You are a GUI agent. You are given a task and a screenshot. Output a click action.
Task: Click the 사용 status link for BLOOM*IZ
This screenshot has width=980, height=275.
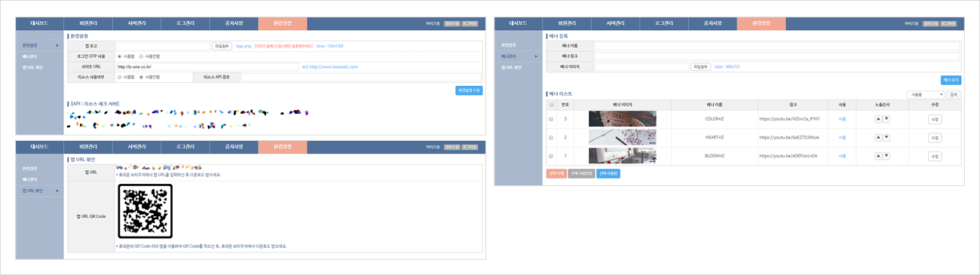coord(842,156)
